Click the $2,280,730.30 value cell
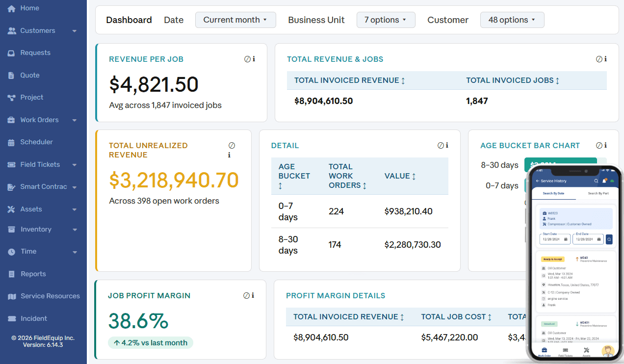624x364 pixels. pyautogui.click(x=413, y=245)
